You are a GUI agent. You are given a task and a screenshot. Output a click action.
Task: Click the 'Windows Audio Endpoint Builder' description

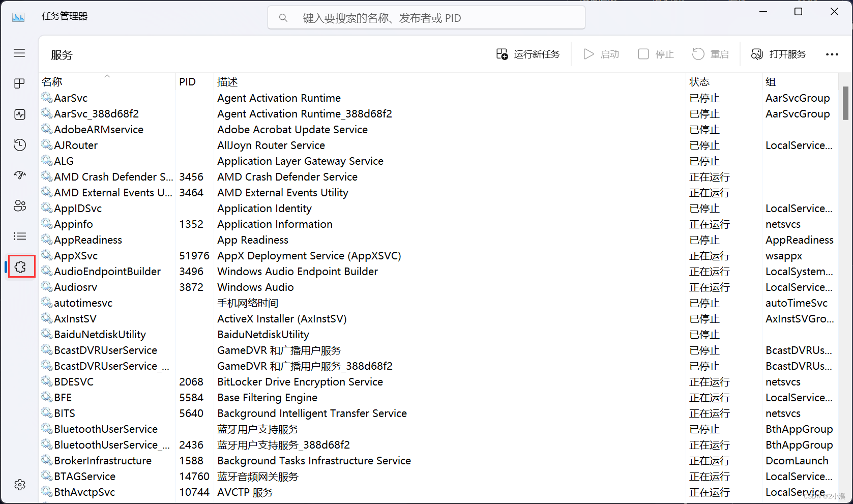pyautogui.click(x=298, y=272)
